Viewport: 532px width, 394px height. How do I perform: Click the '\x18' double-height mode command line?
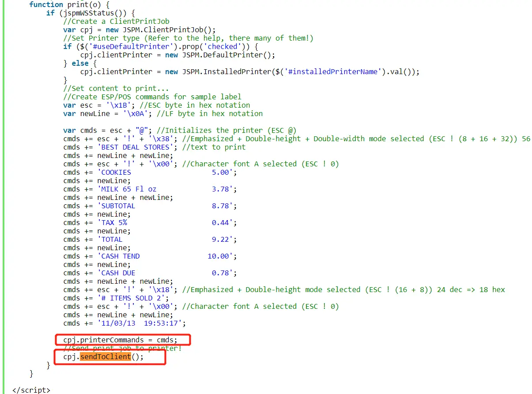pyautogui.click(x=284, y=289)
